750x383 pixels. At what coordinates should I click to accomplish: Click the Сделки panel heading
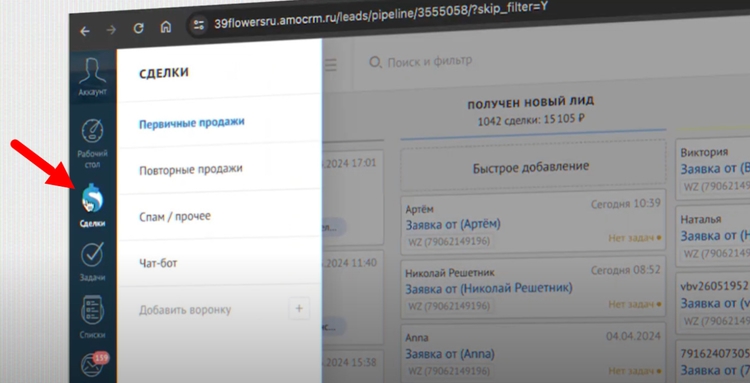pyautogui.click(x=164, y=73)
